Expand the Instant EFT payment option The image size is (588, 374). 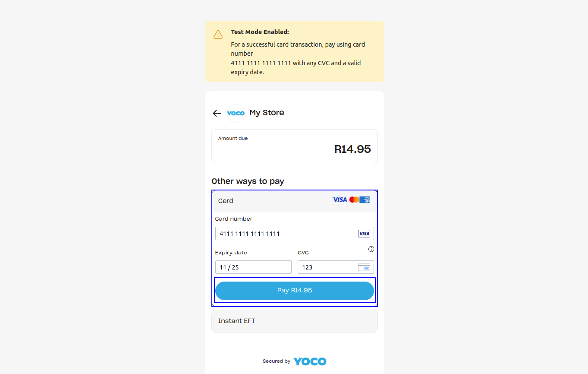294,321
